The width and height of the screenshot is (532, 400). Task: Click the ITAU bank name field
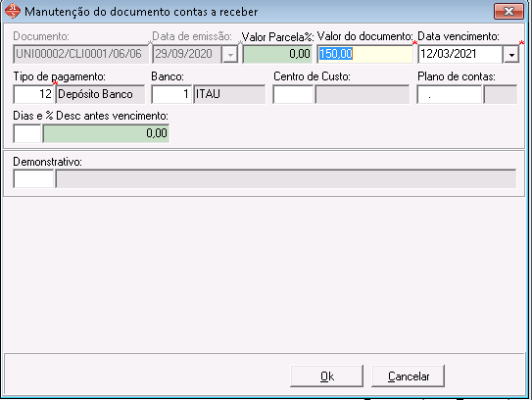click(229, 94)
